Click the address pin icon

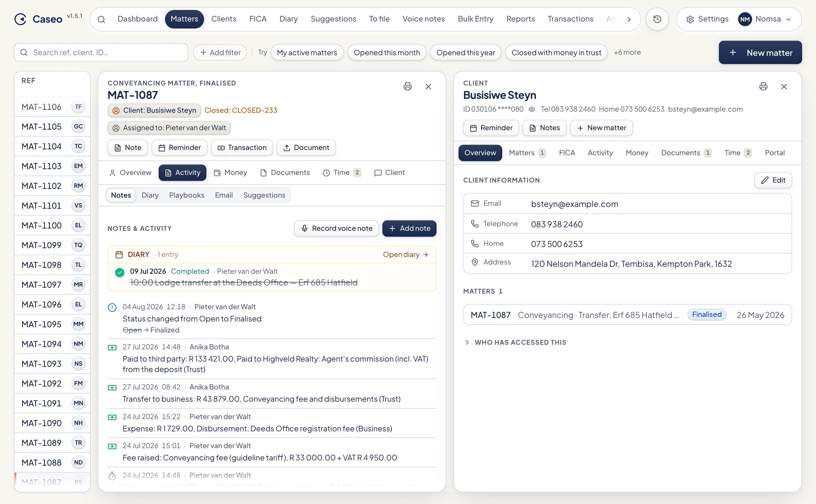[x=475, y=262]
